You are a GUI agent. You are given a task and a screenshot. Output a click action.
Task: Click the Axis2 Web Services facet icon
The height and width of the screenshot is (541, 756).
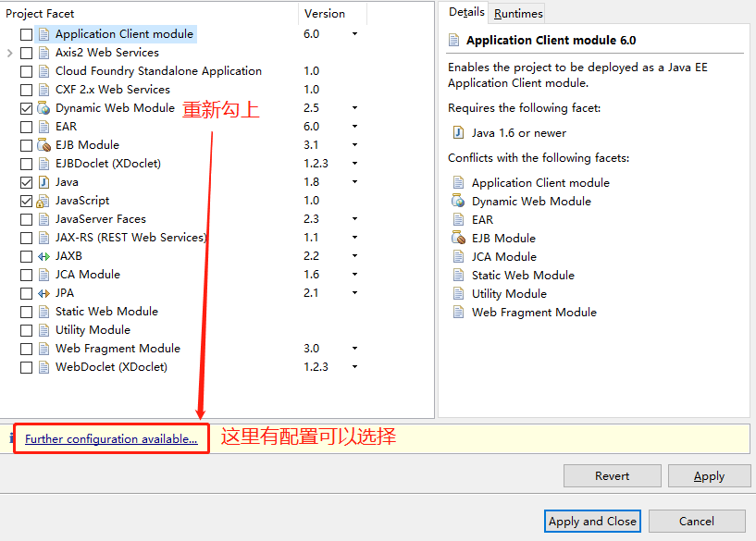pos(43,53)
